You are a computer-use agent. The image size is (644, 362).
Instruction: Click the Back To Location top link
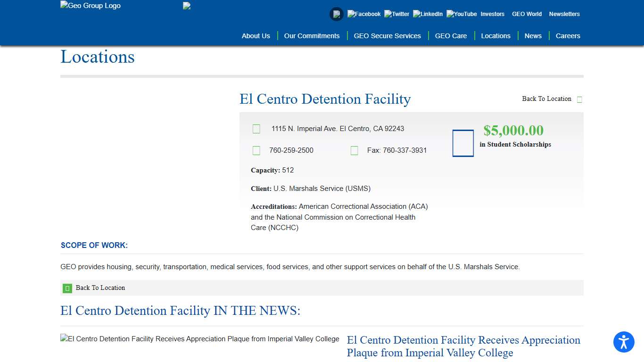546,99
